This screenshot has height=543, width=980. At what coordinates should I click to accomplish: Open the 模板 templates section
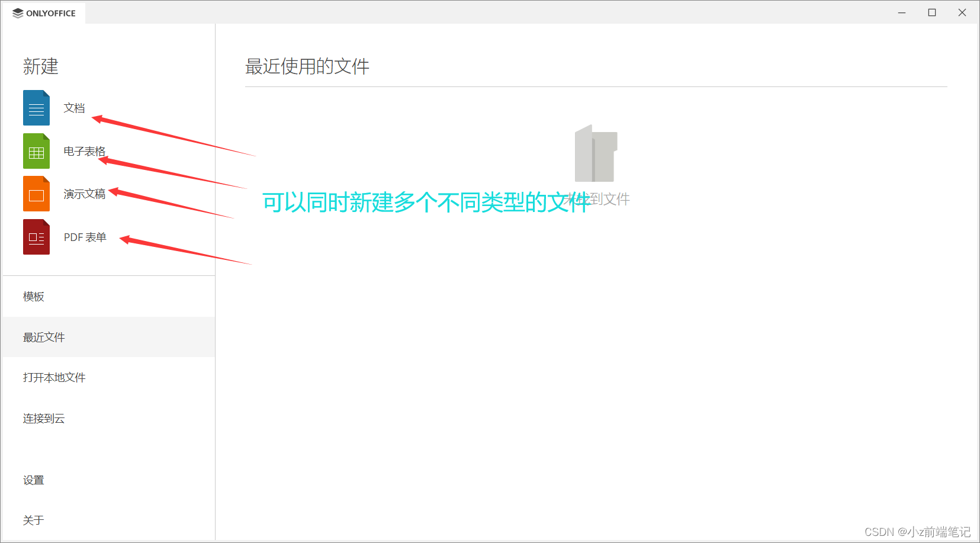[108, 296]
